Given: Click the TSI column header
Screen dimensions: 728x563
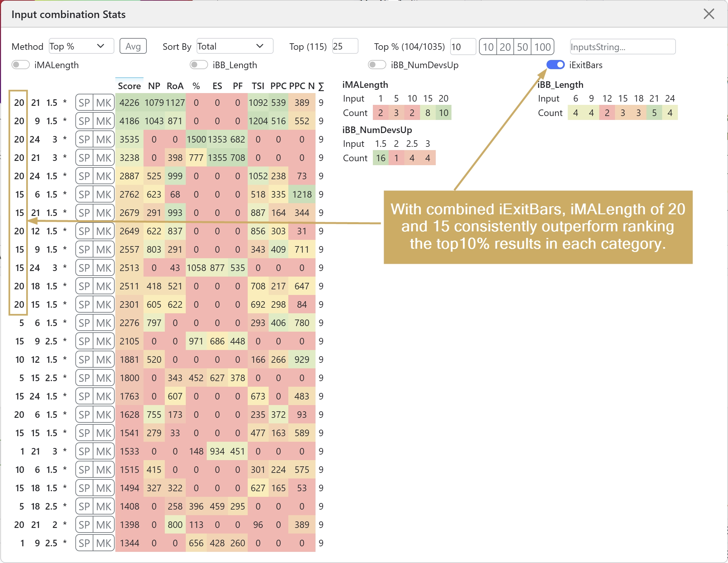Looking at the screenshot, I should pos(258,86).
